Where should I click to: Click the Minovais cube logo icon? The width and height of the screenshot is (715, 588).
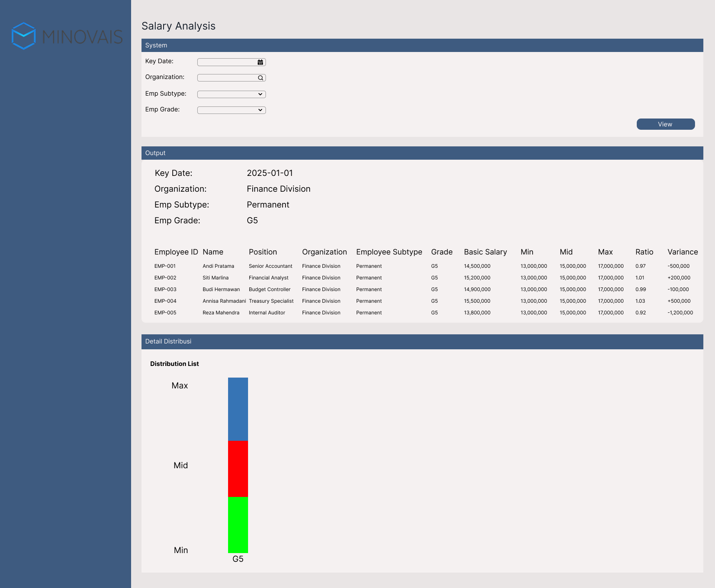pos(24,36)
